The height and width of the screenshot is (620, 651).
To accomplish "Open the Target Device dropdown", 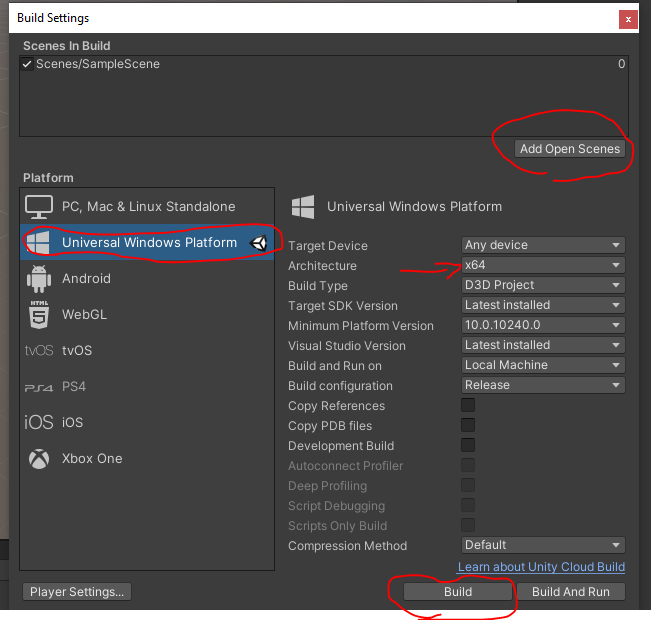I will tap(543, 245).
